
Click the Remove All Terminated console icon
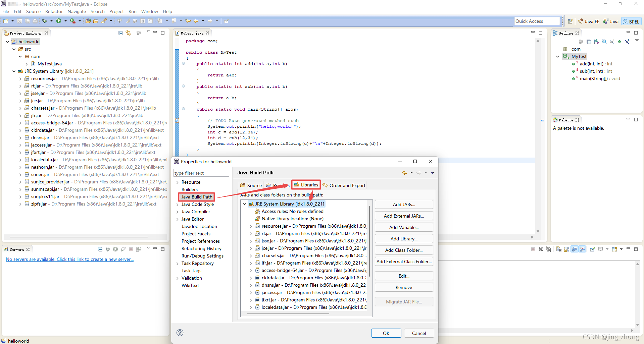click(549, 249)
